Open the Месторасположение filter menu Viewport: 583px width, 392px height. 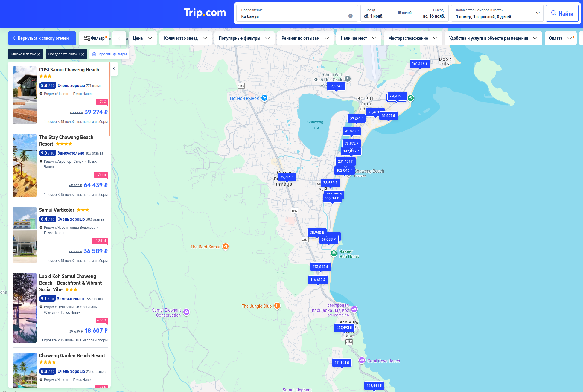pos(412,38)
